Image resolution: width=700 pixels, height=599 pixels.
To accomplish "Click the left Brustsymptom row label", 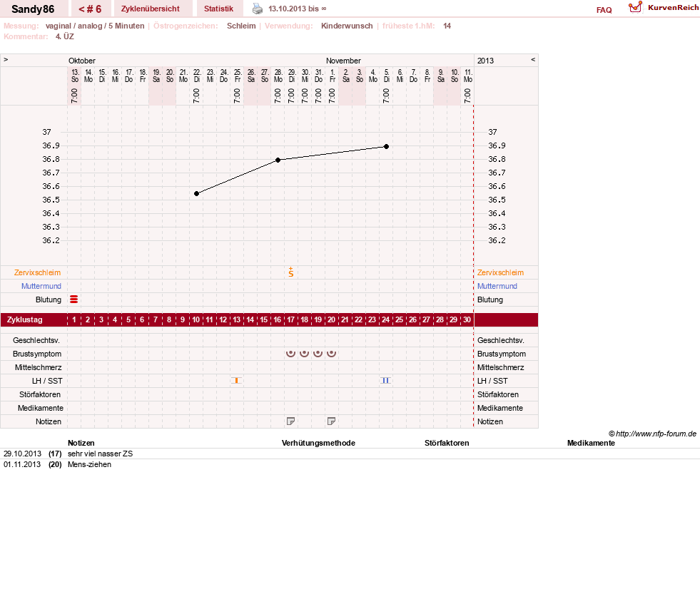I will click(37, 354).
